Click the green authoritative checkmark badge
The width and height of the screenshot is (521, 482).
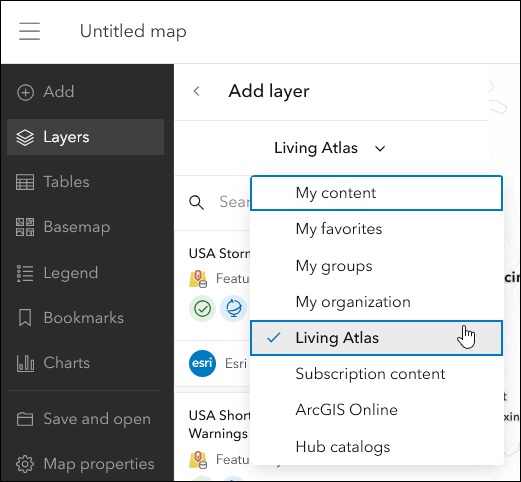pyautogui.click(x=202, y=309)
